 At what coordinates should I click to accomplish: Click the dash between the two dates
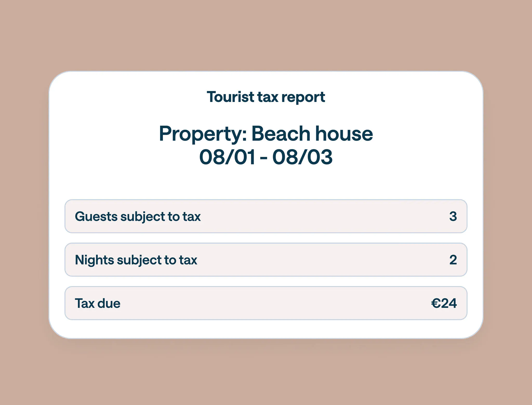coord(263,158)
